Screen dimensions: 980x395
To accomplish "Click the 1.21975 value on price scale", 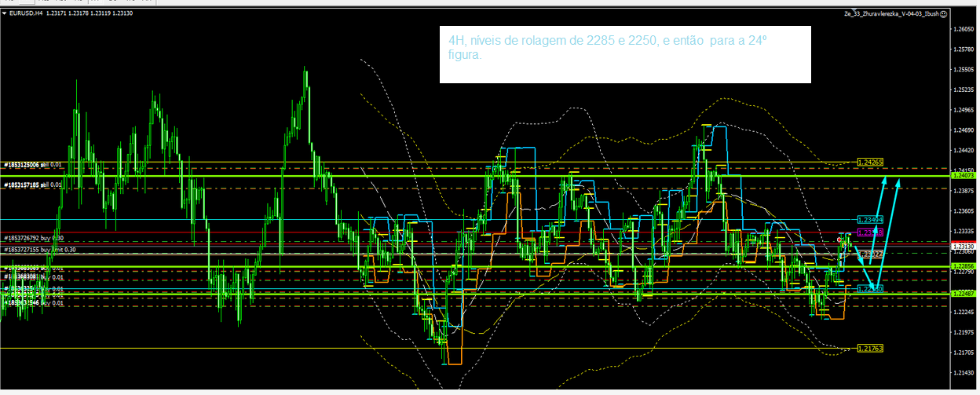I will [x=963, y=333].
